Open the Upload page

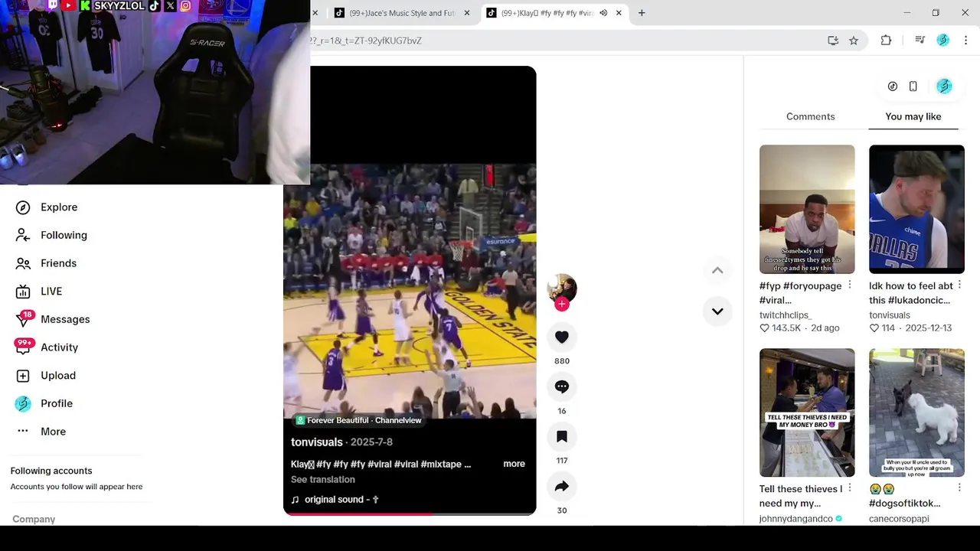pos(45,376)
